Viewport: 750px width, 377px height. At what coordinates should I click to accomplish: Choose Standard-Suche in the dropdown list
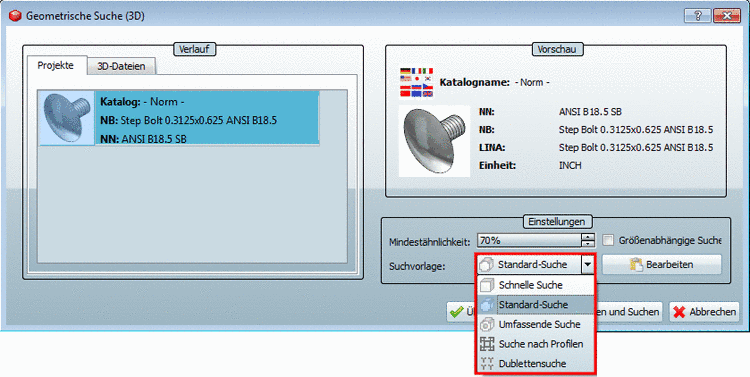(536, 305)
